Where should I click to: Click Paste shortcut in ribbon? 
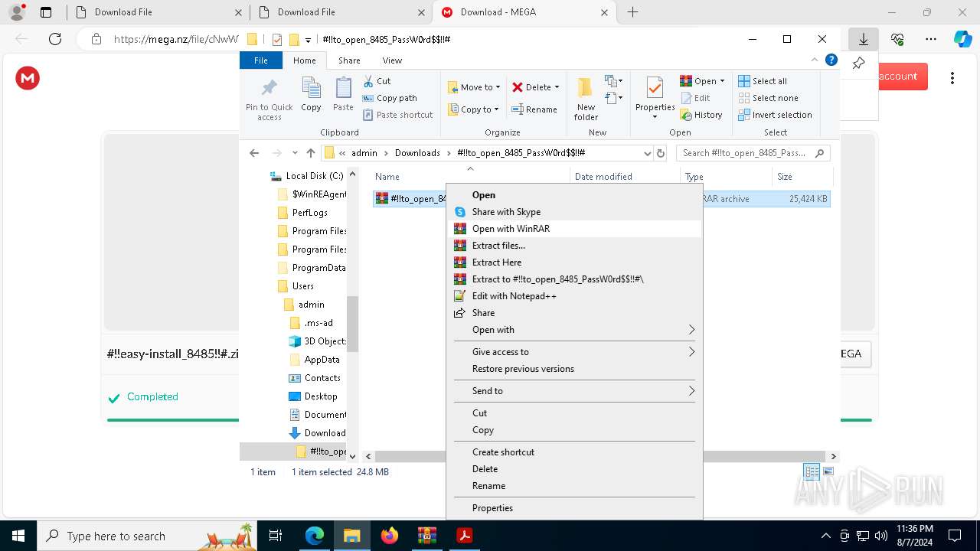click(x=397, y=115)
